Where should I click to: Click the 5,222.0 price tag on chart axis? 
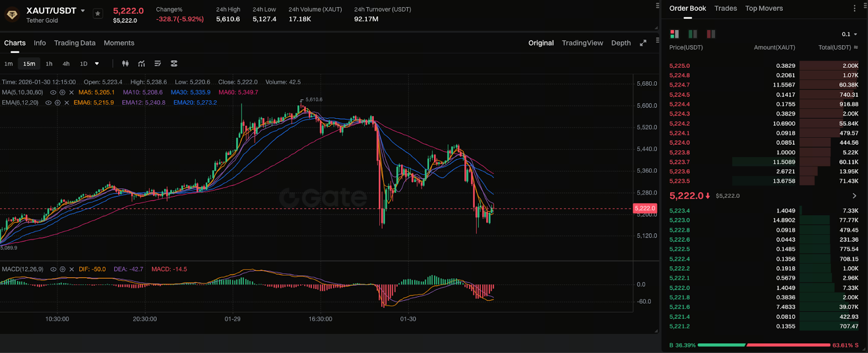(x=644, y=208)
